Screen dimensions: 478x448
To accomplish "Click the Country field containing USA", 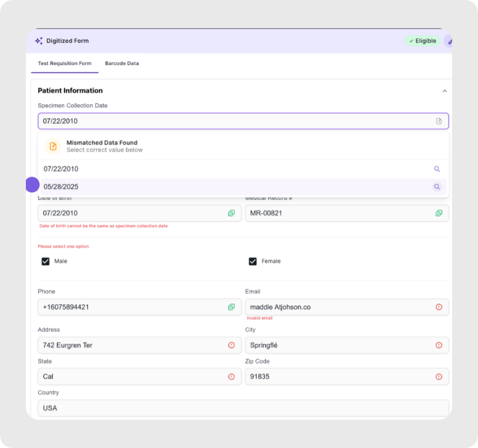I will click(x=243, y=408).
